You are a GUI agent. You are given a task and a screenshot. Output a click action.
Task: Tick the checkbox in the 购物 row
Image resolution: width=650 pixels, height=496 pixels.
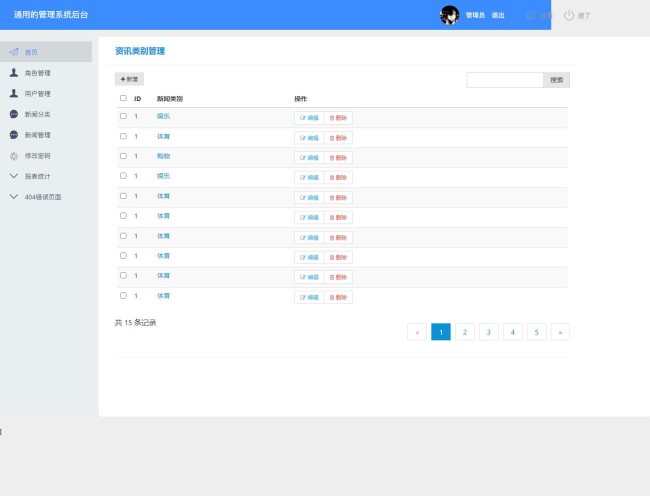123,156
